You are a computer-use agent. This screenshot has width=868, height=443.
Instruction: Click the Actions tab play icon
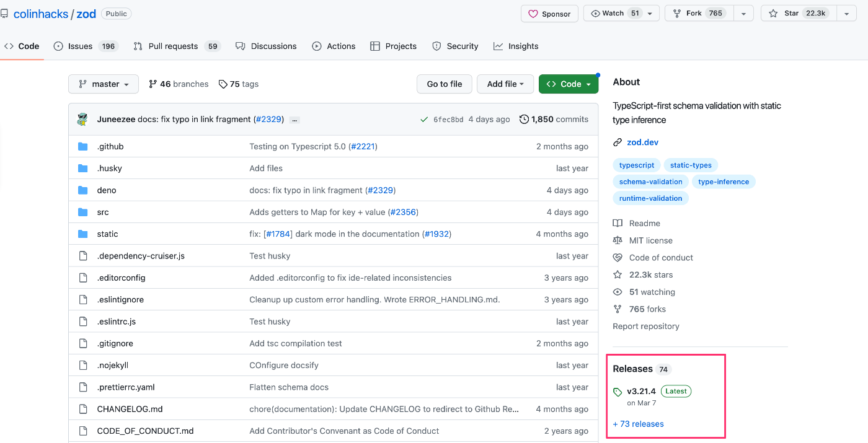click(x=317, y=46)
